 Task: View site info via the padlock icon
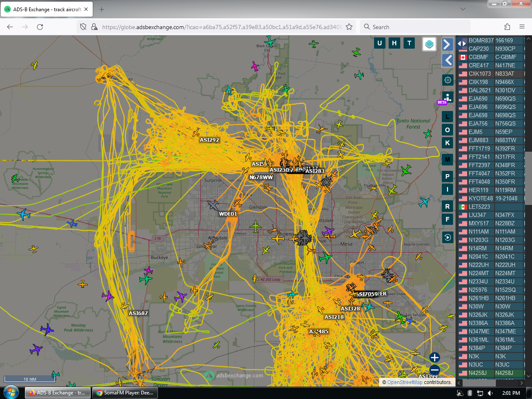(94, 27)
